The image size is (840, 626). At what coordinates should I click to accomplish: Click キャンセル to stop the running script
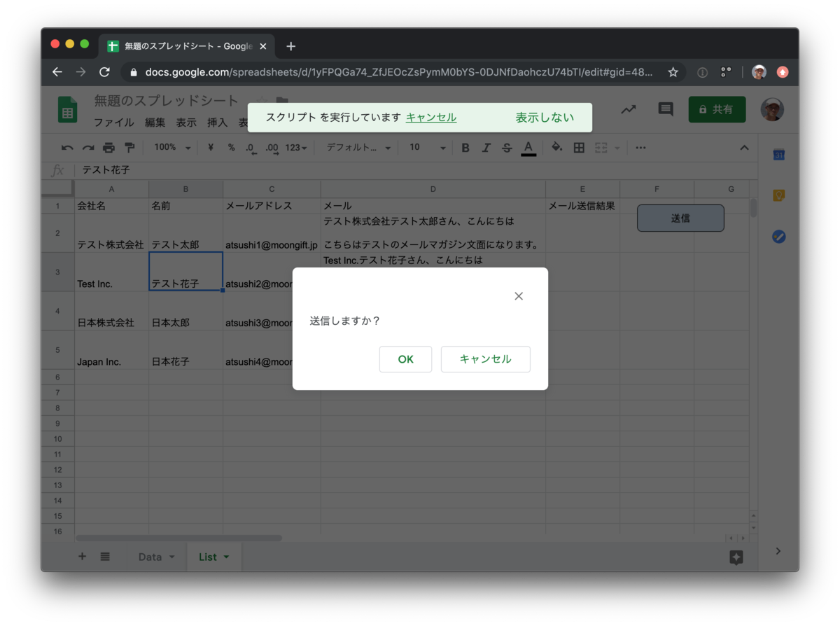430,117
